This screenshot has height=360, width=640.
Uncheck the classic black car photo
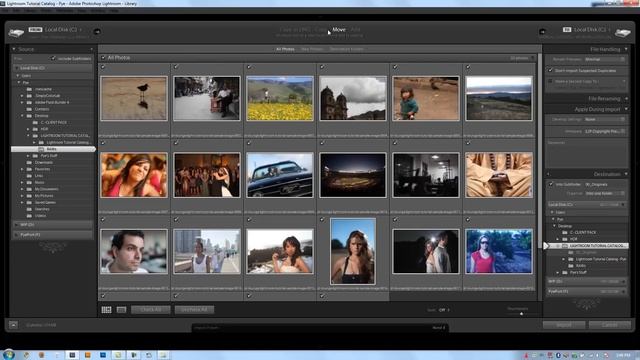[249, 143]
